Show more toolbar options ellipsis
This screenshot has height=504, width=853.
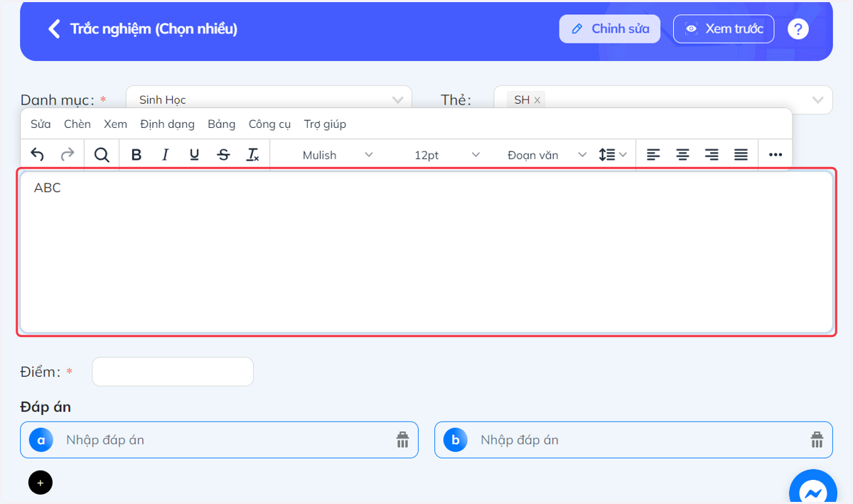click(776, 155)
